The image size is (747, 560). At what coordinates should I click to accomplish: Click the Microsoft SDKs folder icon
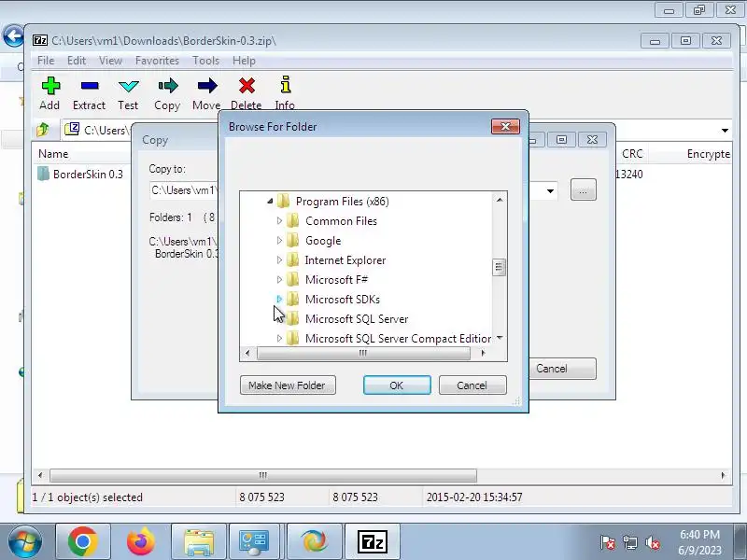[293, 299]
